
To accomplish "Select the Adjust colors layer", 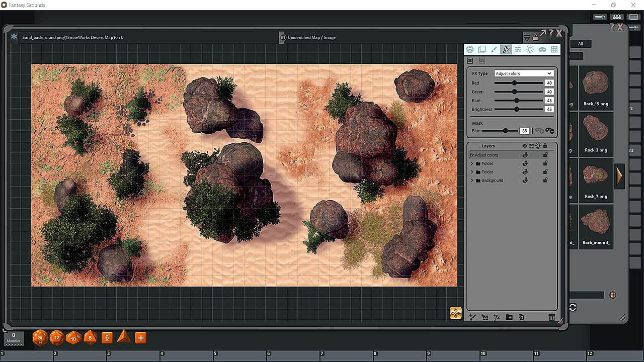I will click(x=487, y=155).
